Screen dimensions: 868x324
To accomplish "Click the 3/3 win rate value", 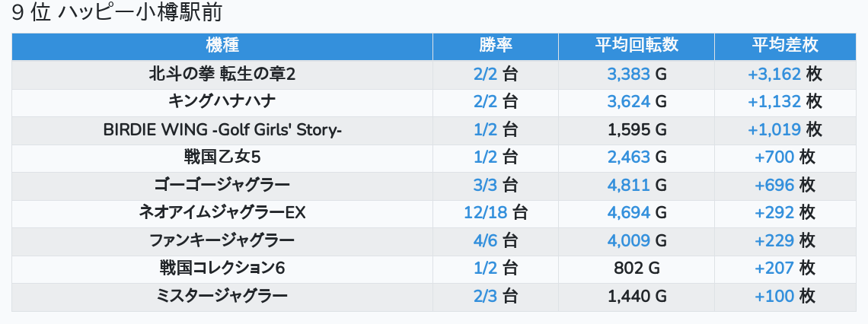I will tap(486, 186).
